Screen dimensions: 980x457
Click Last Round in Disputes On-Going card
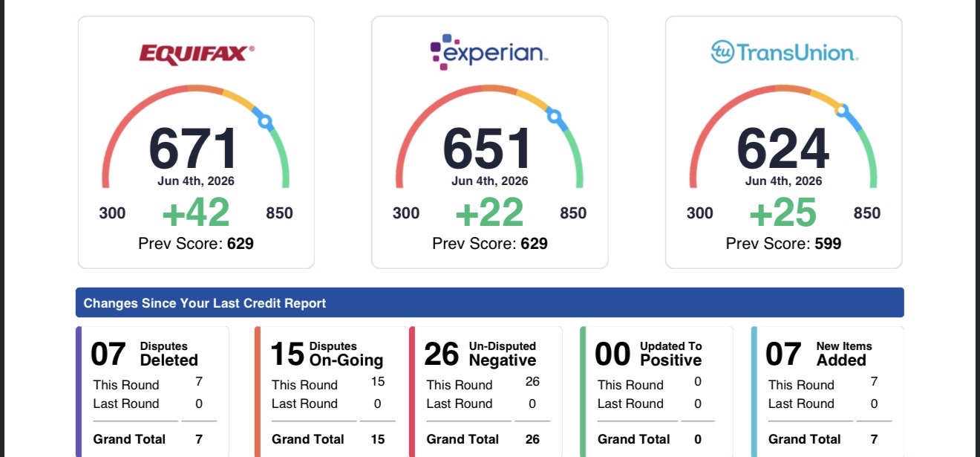click(x=304, y=403)
